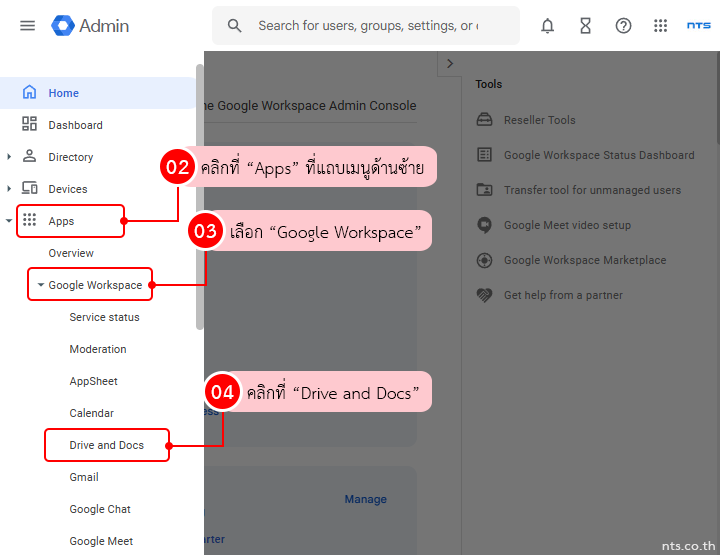Click the Reseller Tools icon

(x=485, y=120)
